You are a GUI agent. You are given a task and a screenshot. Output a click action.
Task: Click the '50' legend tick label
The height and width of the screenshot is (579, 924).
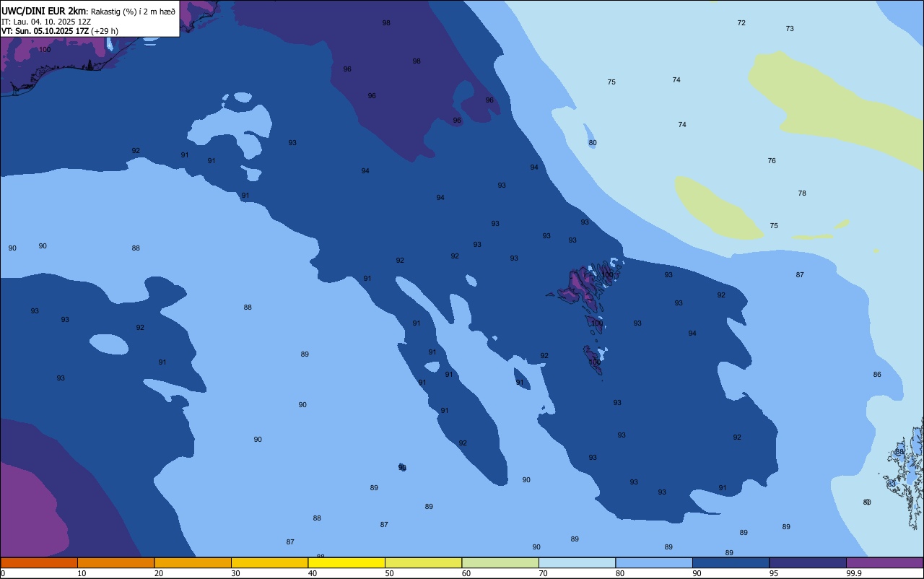(390, 573)
